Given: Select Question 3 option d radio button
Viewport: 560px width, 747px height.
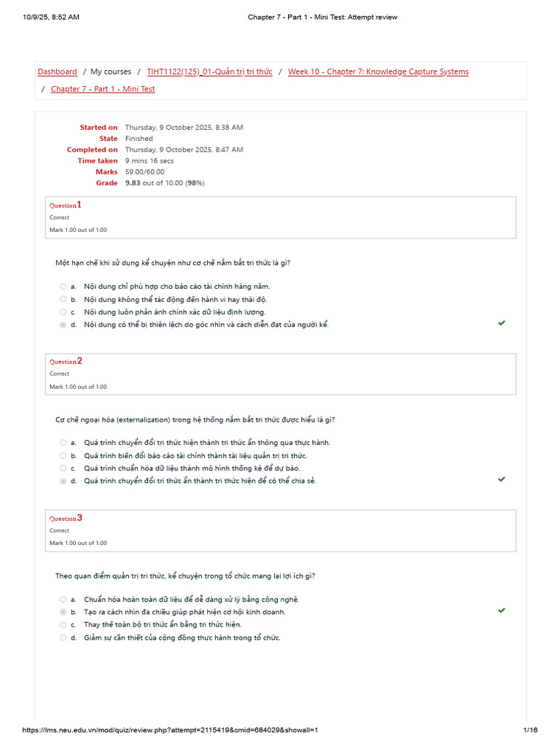Looking at the screenshot, I should coord(63,638).
